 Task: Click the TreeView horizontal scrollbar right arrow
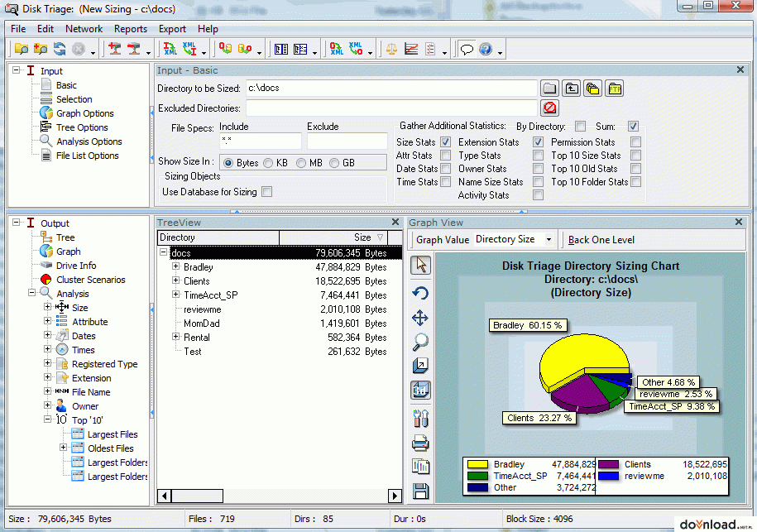pos(395,496)
